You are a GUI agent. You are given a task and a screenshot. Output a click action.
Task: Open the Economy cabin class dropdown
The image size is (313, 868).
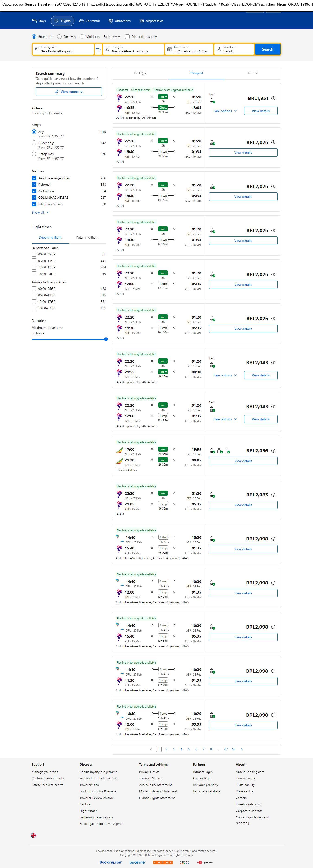[x=112, y=37]
